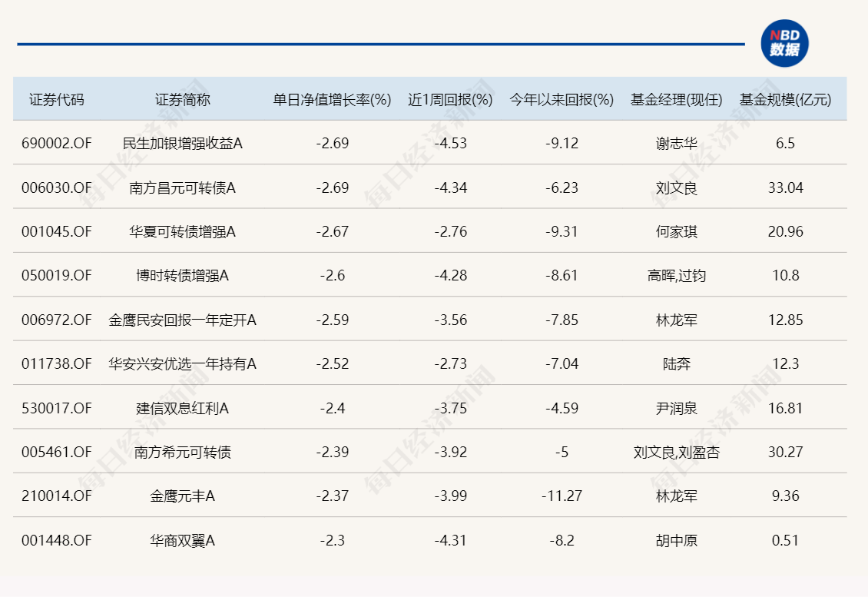Click the 近1周回报(%) column header
The image size is (868, 597).
[450, 100]
